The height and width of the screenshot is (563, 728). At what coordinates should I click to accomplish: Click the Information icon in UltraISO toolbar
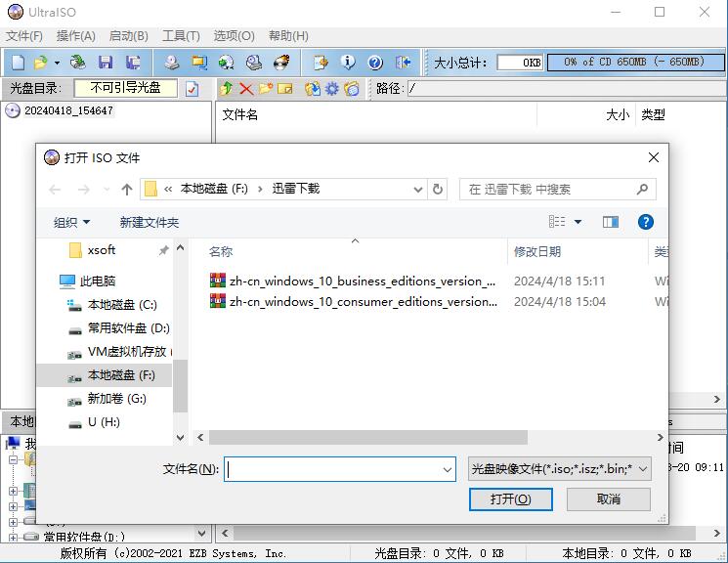click(x=348, y=63)
